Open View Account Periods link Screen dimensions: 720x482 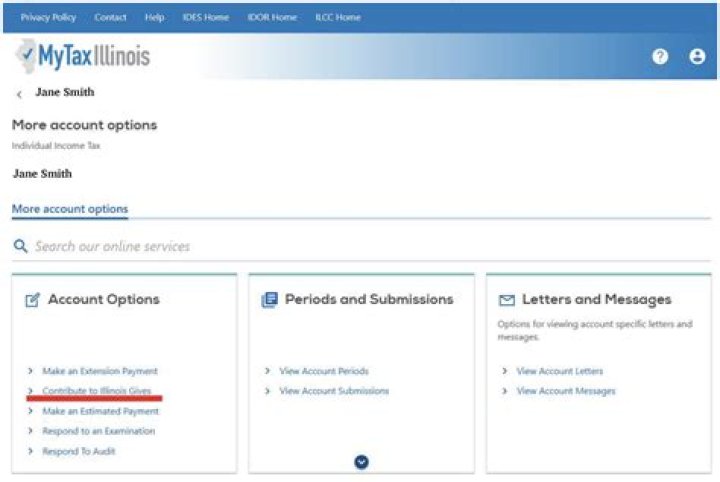point(324,371)
